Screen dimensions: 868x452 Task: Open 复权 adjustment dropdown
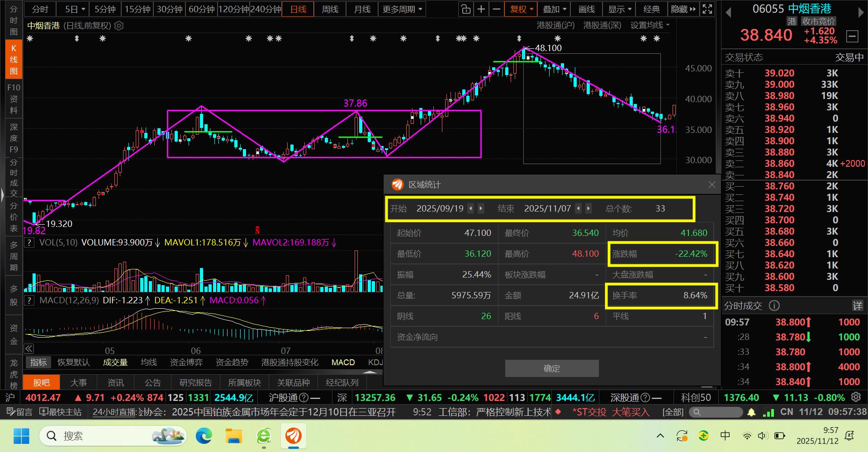[x=522, y=9]
